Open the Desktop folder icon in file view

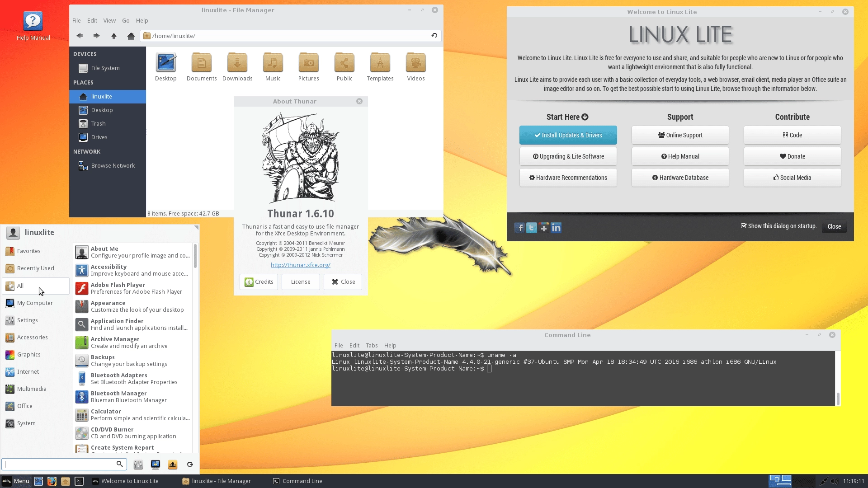click(166, 67)
